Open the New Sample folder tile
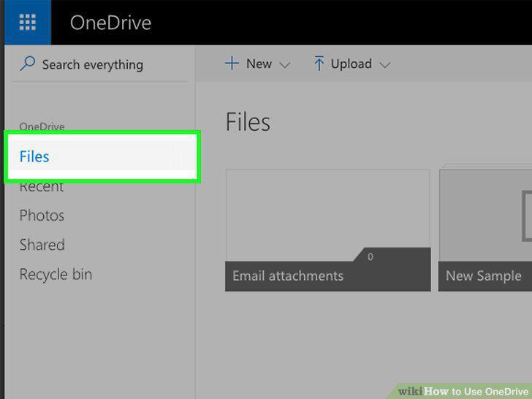The width and height of the screenshot is (532, 399). [x=485, y=230]
